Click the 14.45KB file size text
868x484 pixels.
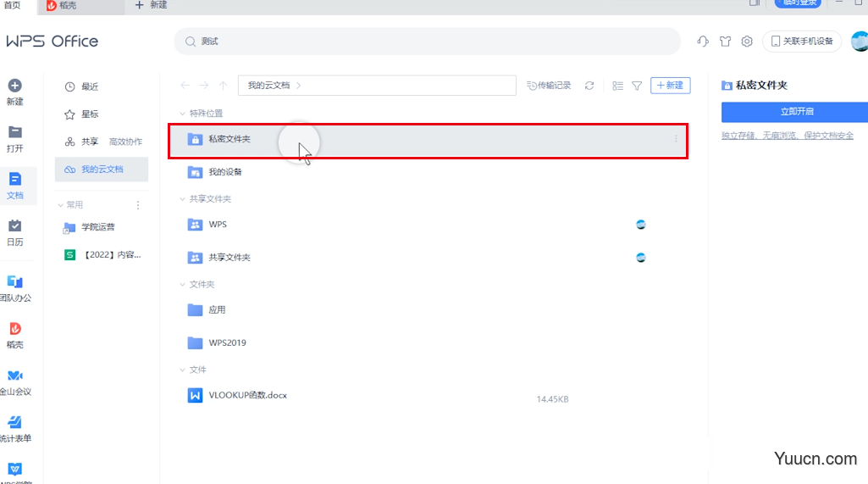pyautogui.click(x=552, y=399)
